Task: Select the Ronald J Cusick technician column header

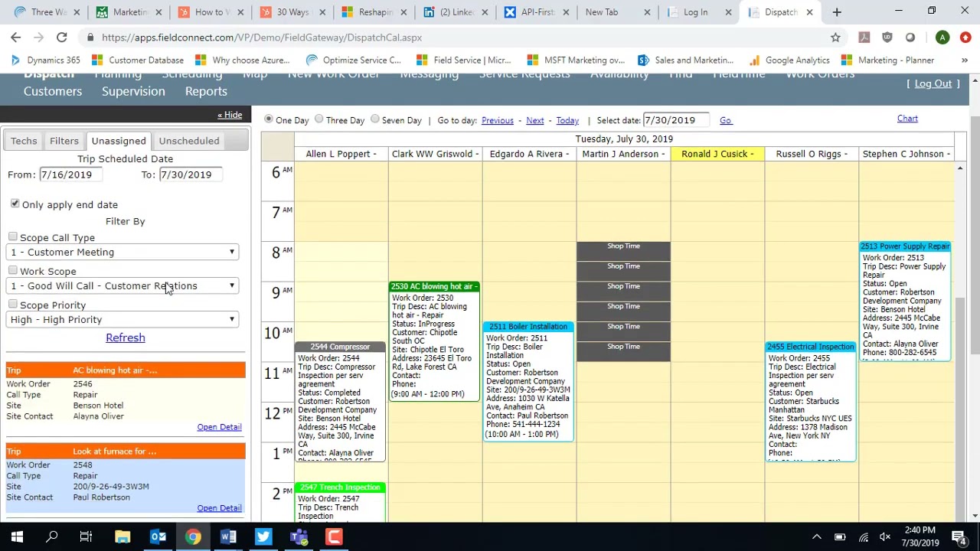Action: click(x=717, y=154)
